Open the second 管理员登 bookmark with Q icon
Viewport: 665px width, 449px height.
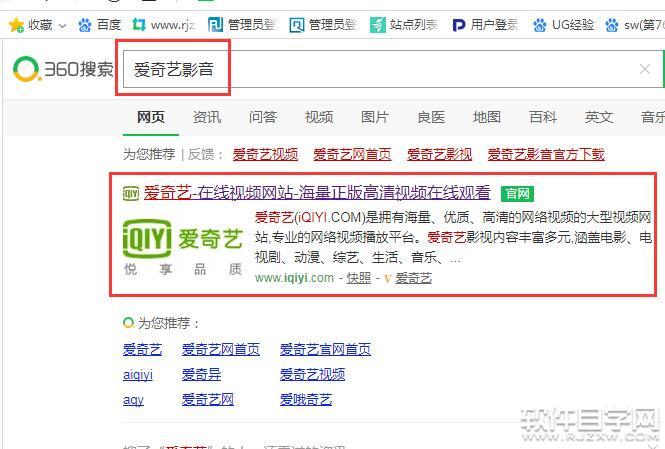click(323, 25)
